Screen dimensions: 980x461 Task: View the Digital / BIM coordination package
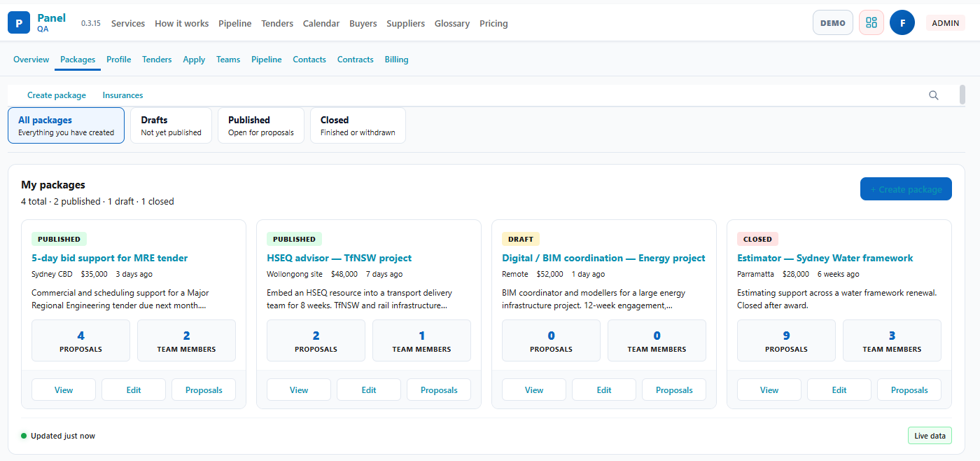click(534, 390)
